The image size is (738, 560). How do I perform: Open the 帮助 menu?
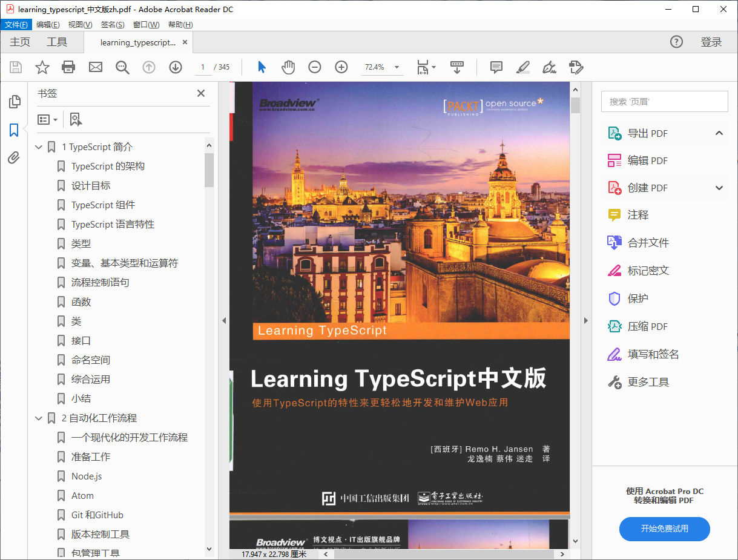coord(180,24)
